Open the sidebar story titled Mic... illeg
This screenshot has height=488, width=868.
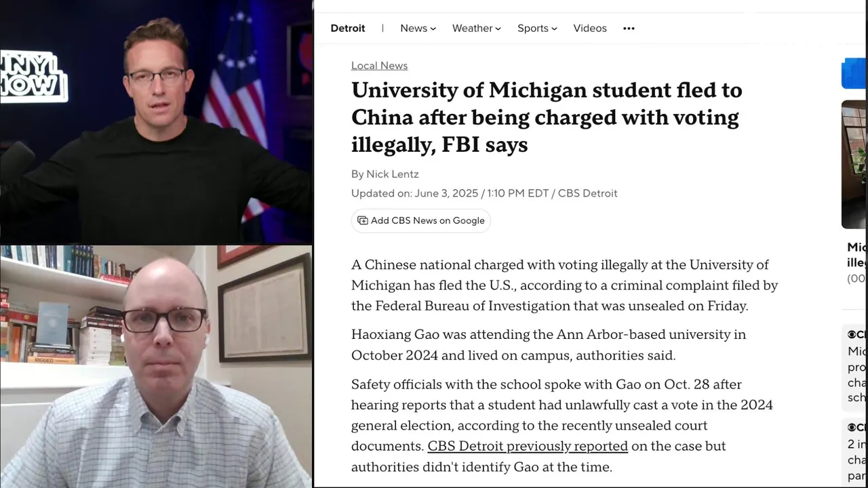857,255
